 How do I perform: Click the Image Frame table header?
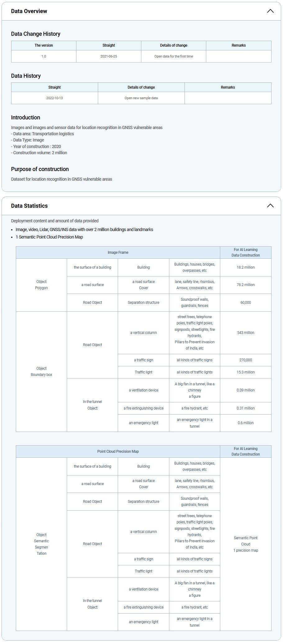click(118, 253)
